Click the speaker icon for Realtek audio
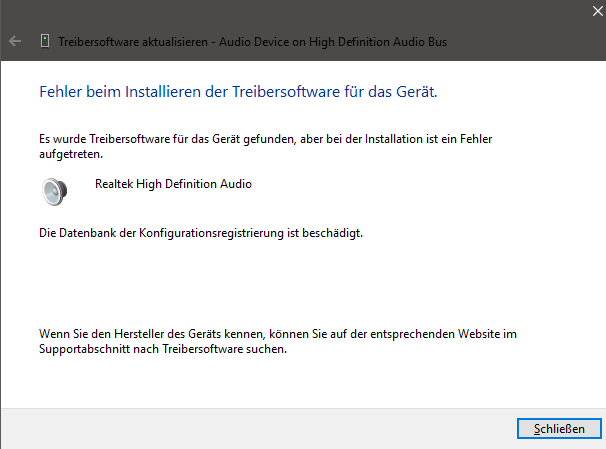Image resolution: width=606 pixels, height=449 pixels. pos(54,192)
